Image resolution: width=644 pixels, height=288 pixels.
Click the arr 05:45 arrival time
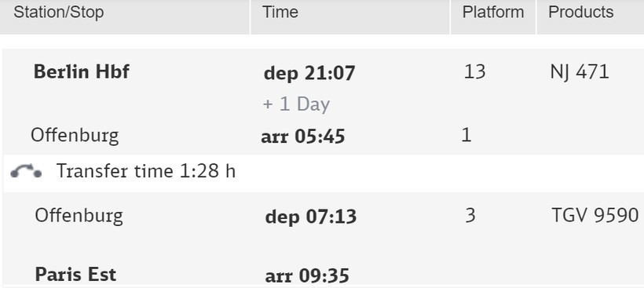click(x=303, y=137)
